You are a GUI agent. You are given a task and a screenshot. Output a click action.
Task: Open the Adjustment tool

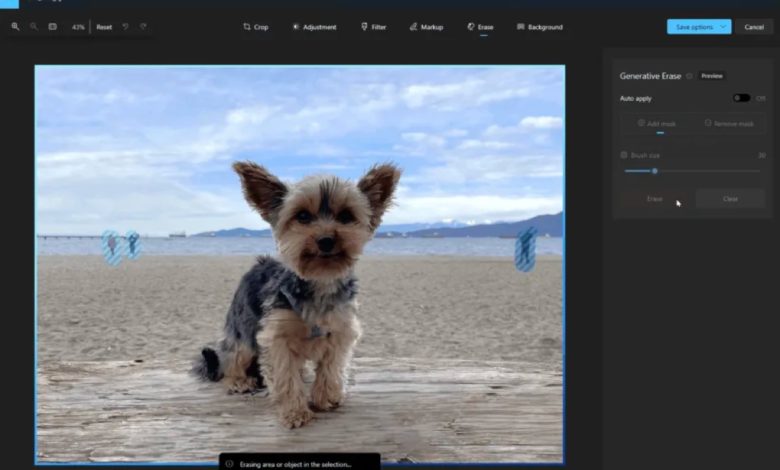314,27
